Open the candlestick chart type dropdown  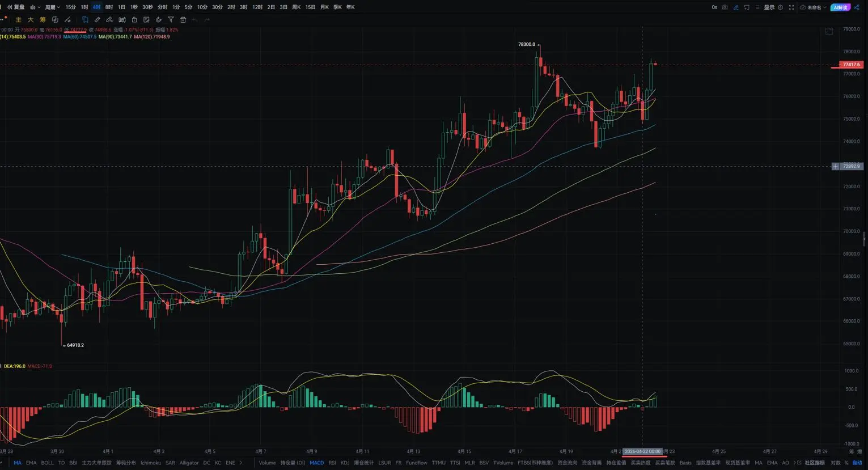coord(35,7)
